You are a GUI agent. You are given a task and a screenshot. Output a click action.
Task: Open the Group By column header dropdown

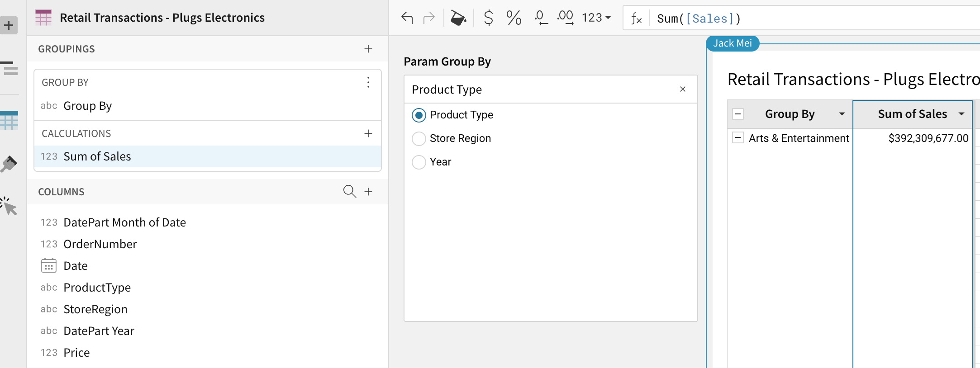842,114
